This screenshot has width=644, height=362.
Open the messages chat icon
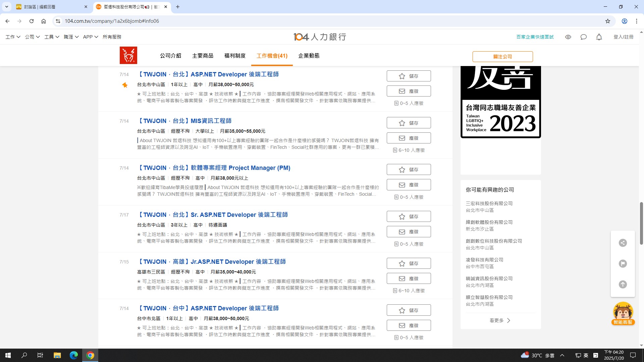click(584, 37)
